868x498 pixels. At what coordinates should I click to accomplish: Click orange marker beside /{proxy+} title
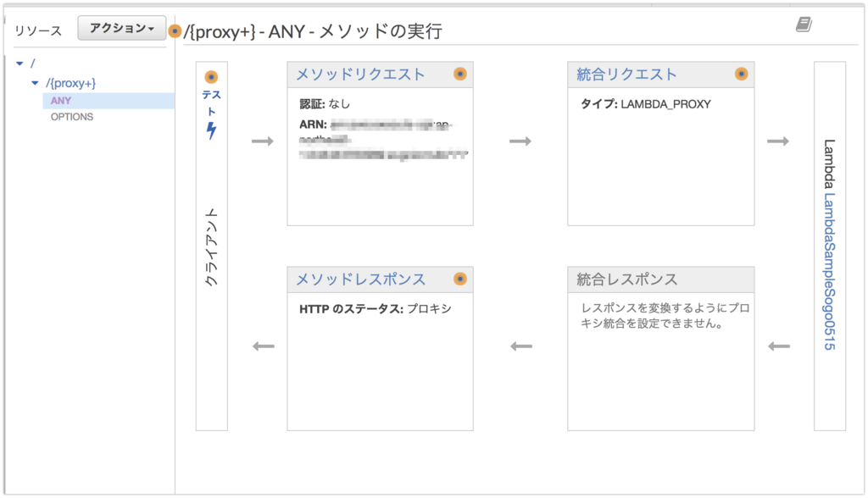[x=175, y=31]
